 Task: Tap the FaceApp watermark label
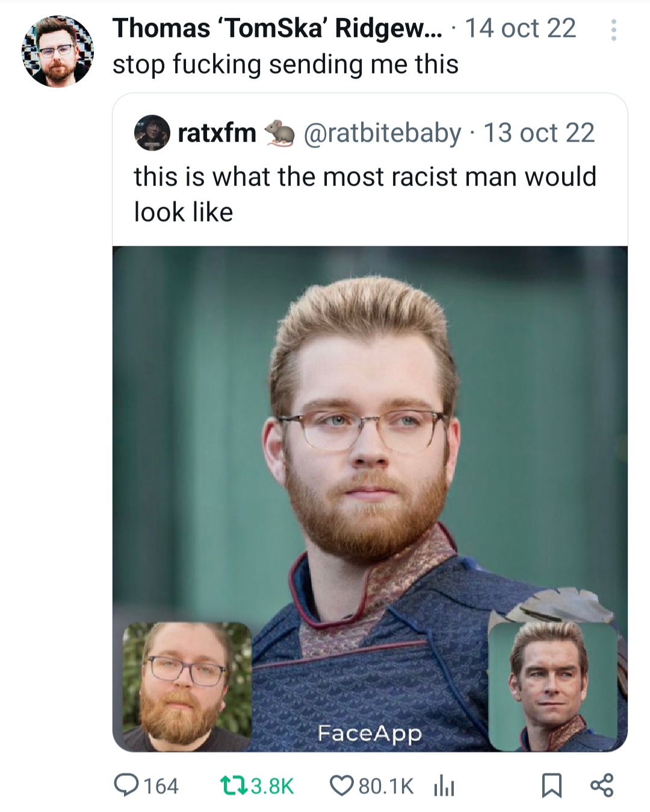(370, 734)
